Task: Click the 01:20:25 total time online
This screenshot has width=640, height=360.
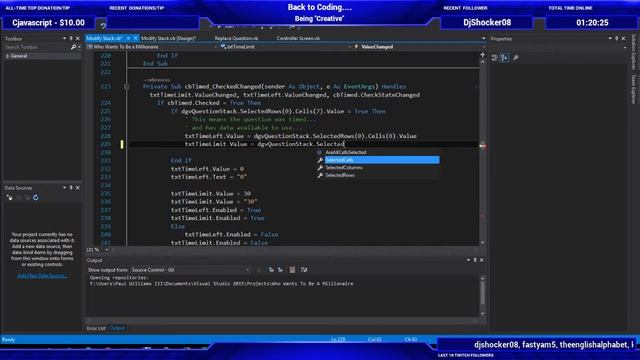Action: pos(592,23)
